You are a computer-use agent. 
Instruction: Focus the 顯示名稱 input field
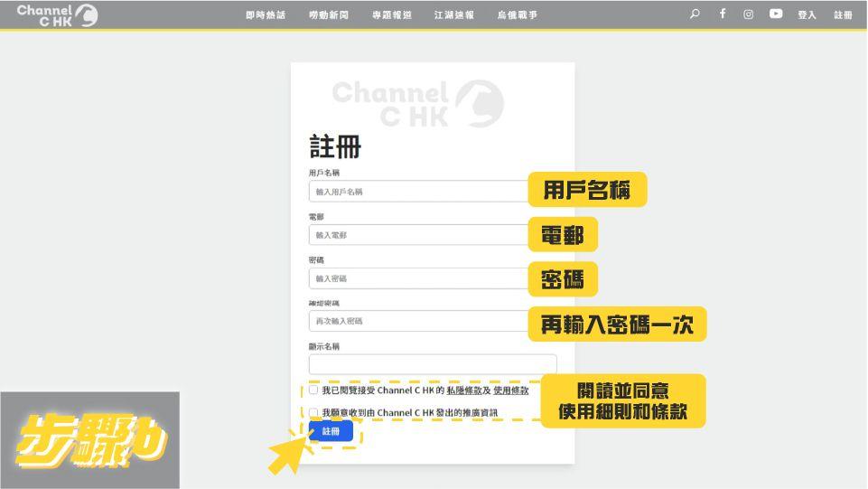point(433,364)
